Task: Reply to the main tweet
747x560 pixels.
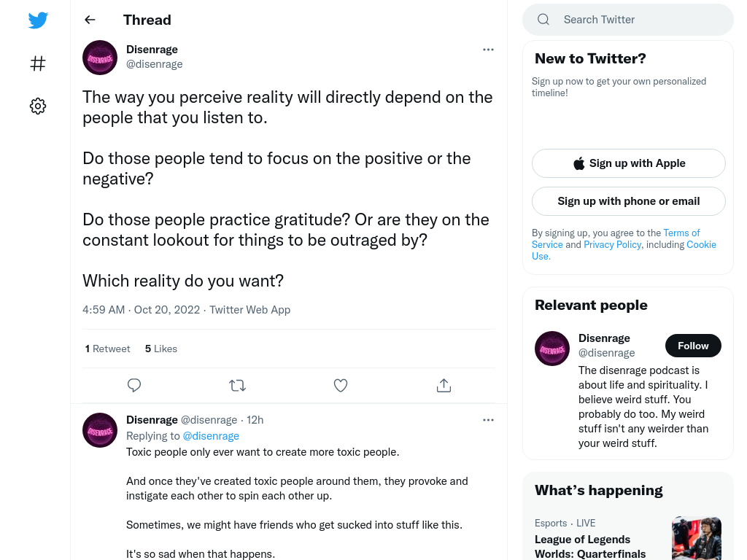Action: (134, 385)
